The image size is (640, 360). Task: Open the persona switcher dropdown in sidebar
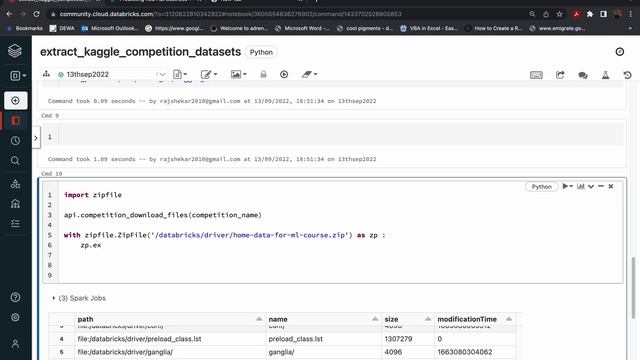(18, 76)
